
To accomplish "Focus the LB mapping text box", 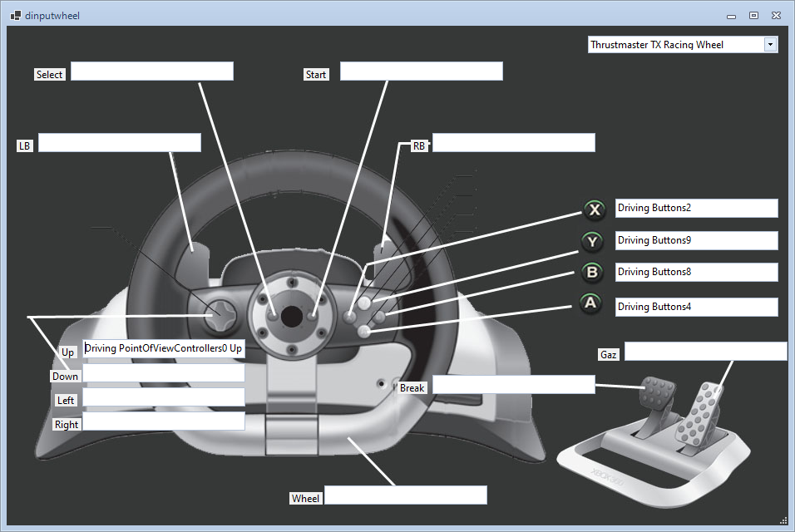I will click(120, 143).
